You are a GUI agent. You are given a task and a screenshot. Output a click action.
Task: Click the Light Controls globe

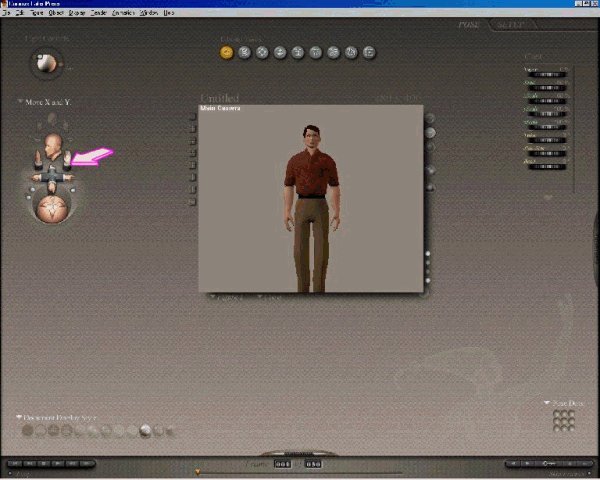45,64
